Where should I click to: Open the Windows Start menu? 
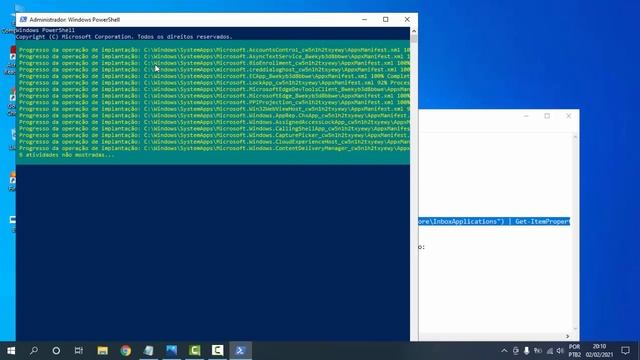coord(11,351)
